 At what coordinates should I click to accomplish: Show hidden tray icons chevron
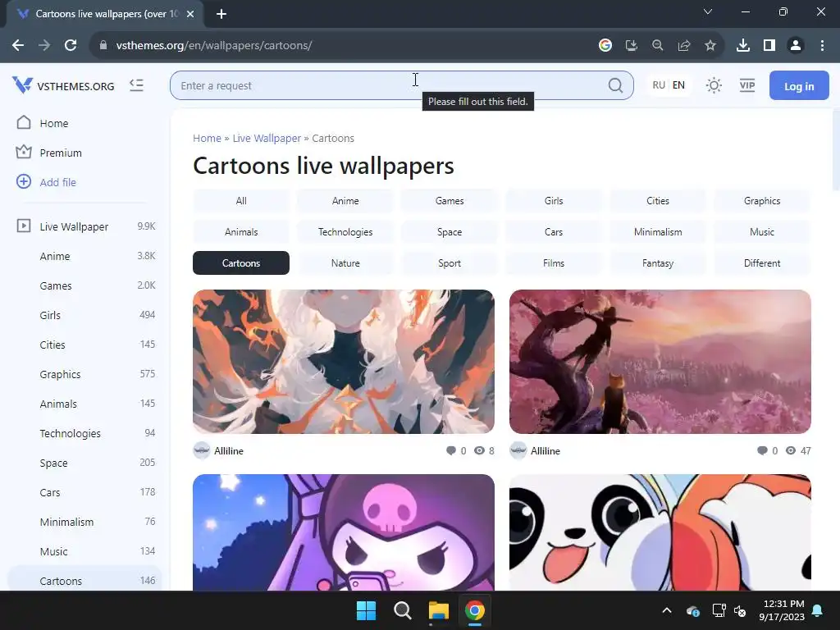click(x=666, y=610)
